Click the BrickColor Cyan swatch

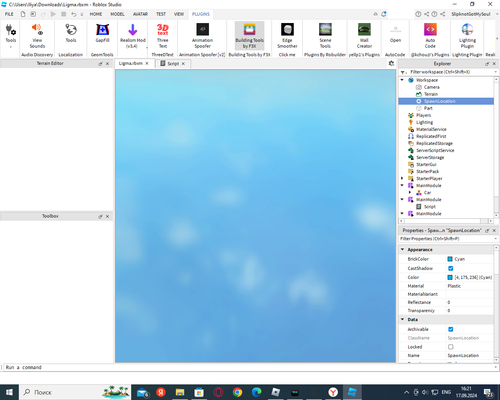click(450, 259)
